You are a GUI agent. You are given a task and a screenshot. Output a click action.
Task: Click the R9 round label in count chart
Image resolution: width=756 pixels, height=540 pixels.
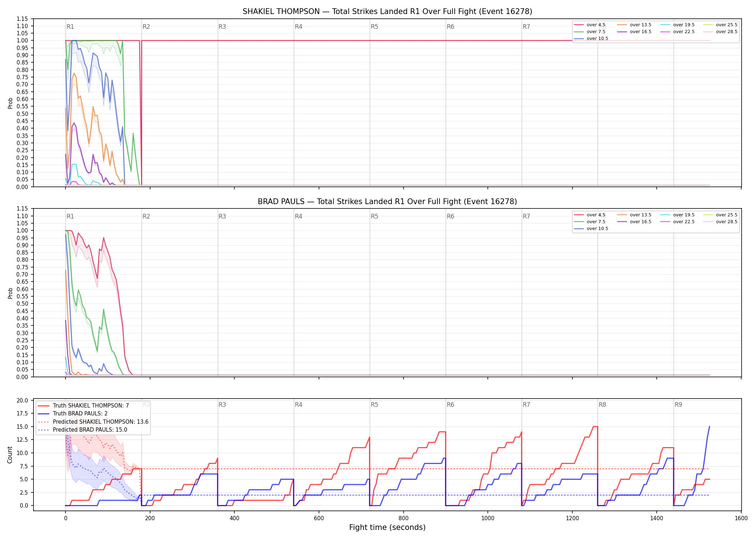pos(678,405)
